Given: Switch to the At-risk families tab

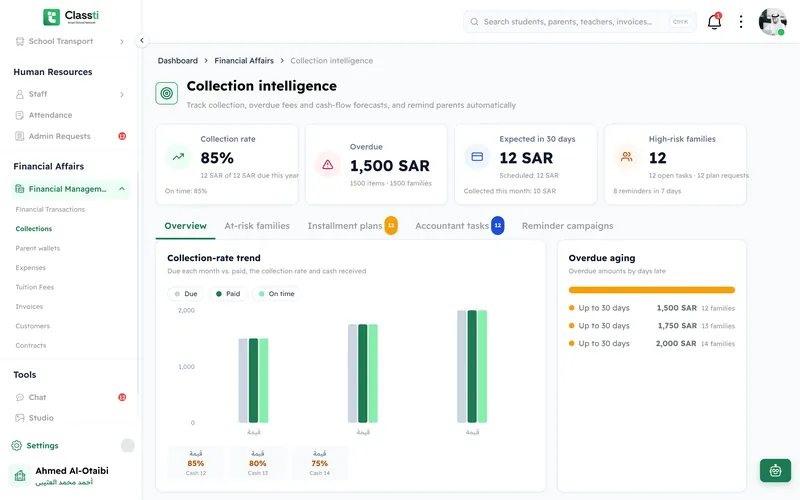Looking at the screenshot, I should pyautogui.click(x=257, y=226).
